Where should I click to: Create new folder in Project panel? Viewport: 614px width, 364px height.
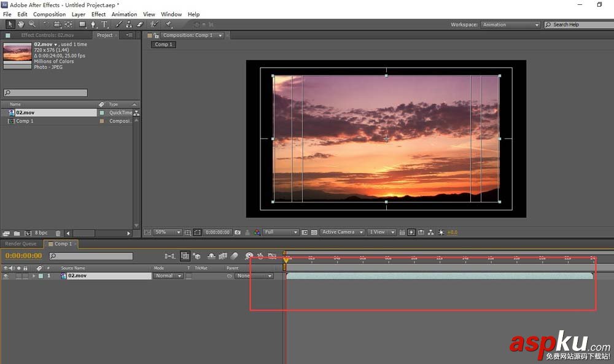[17, 233]
